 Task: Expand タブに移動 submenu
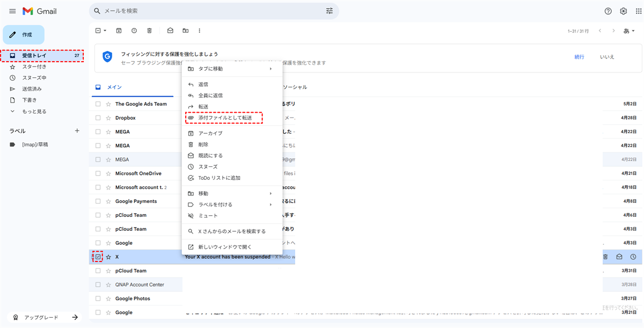coord(232,69)
